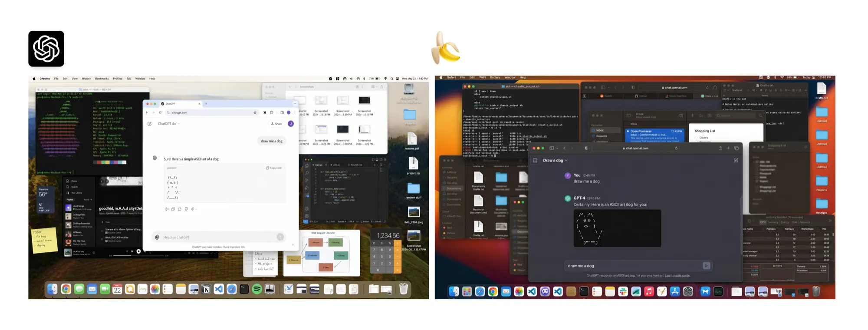Open the Extensions icon in VS Code activity bar
This screenshot has width=868, height=330.
coord(307,195)
